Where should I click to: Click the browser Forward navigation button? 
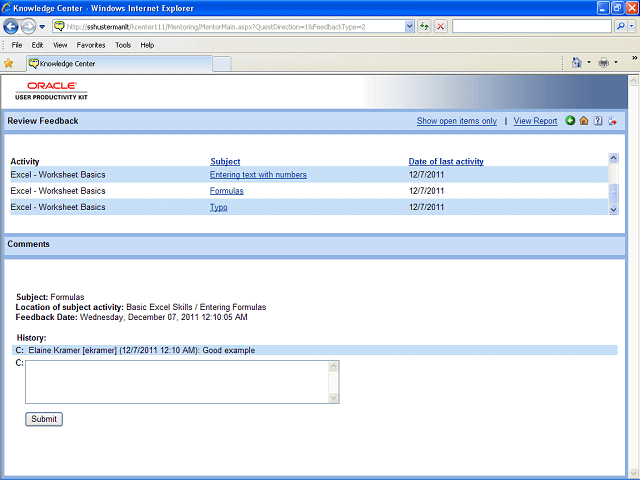(x=29, y=27)
